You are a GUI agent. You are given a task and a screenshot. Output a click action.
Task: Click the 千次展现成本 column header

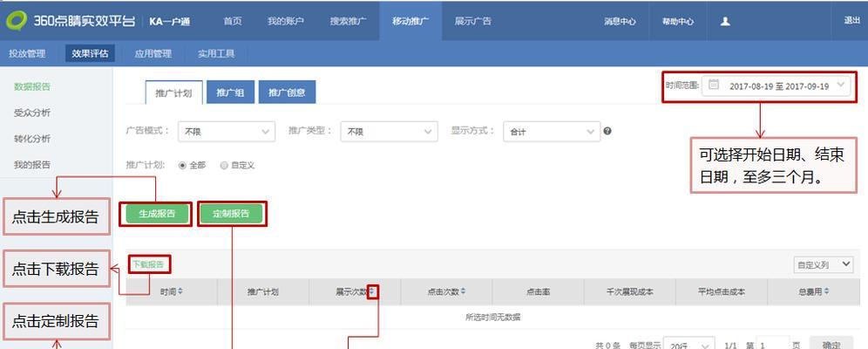pyautogui.click(x=630, y=292)
